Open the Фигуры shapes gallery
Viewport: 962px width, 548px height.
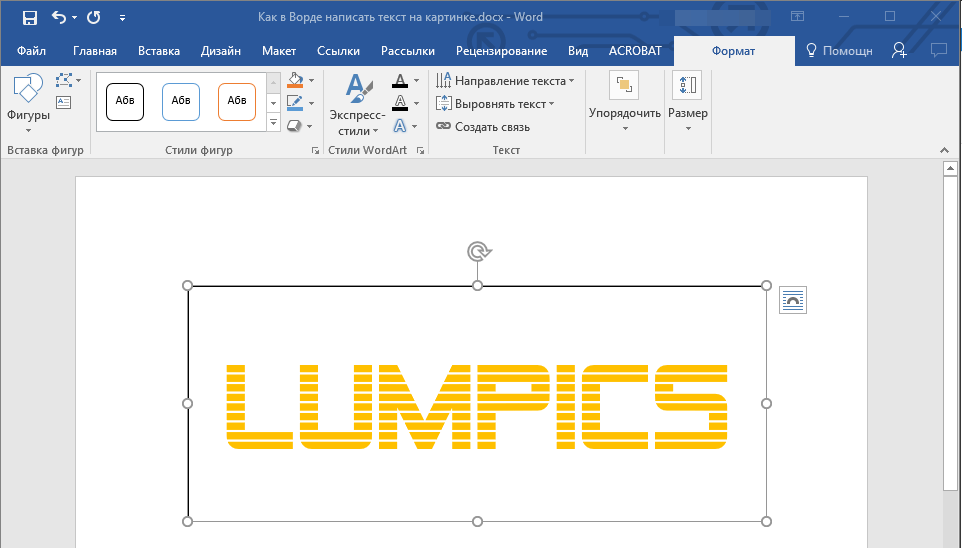point(28,103)
